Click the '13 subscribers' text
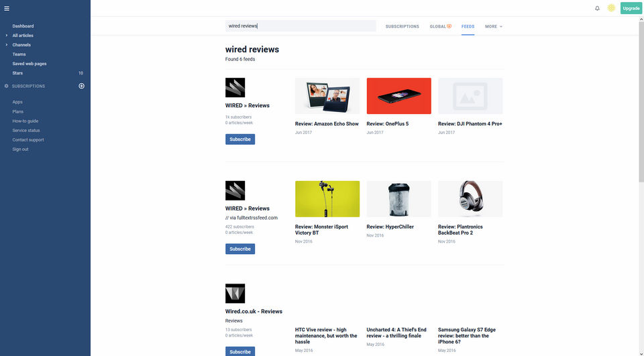The height and width of the screenshot is (356, 644). coord(238,329)
